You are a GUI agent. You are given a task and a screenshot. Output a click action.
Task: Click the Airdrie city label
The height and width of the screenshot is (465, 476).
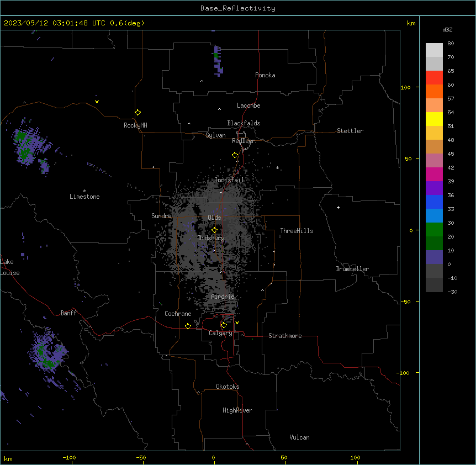coord(223,297)
